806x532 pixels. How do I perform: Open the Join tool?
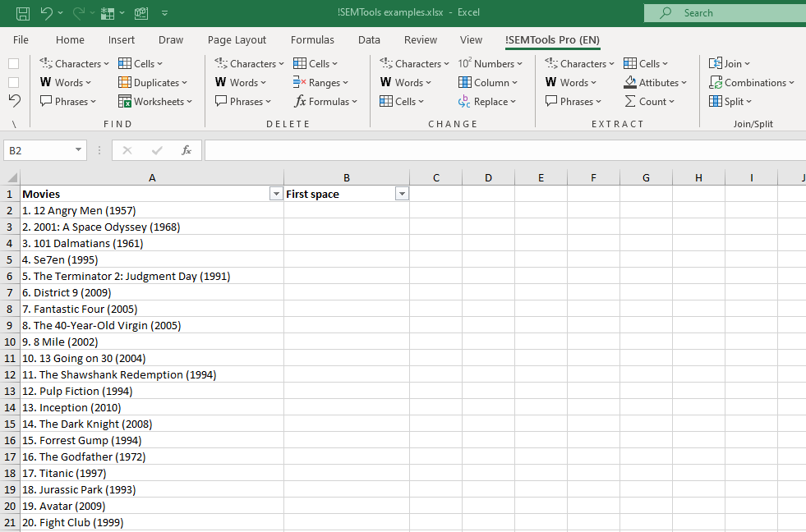(x=730, y=64)
